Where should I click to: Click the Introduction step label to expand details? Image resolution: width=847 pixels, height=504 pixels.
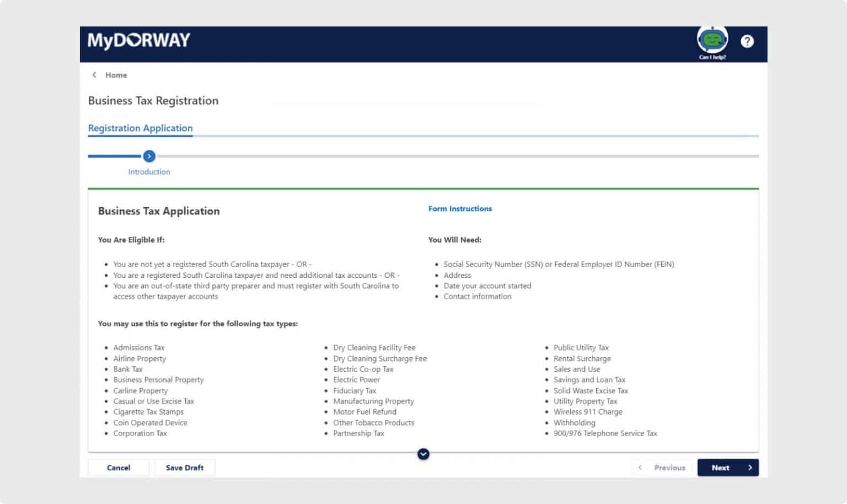(149, 171)
